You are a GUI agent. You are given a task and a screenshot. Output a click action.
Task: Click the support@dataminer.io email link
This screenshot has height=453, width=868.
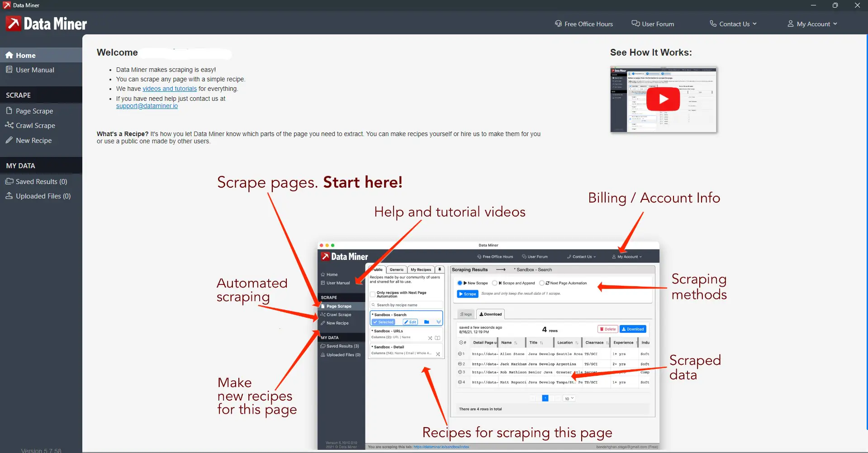pos(147,106)
